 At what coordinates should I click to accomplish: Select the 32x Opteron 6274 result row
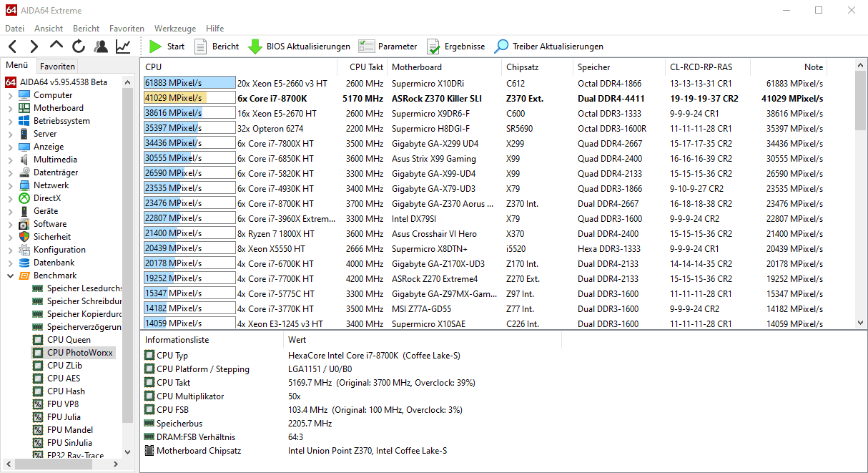(x=485, y=128)
